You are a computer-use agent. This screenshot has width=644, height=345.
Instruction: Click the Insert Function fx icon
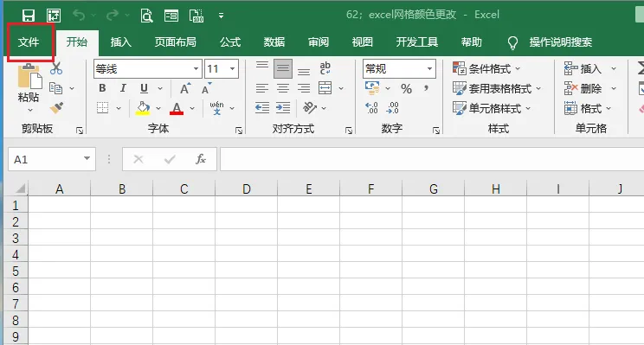[201, 159]
